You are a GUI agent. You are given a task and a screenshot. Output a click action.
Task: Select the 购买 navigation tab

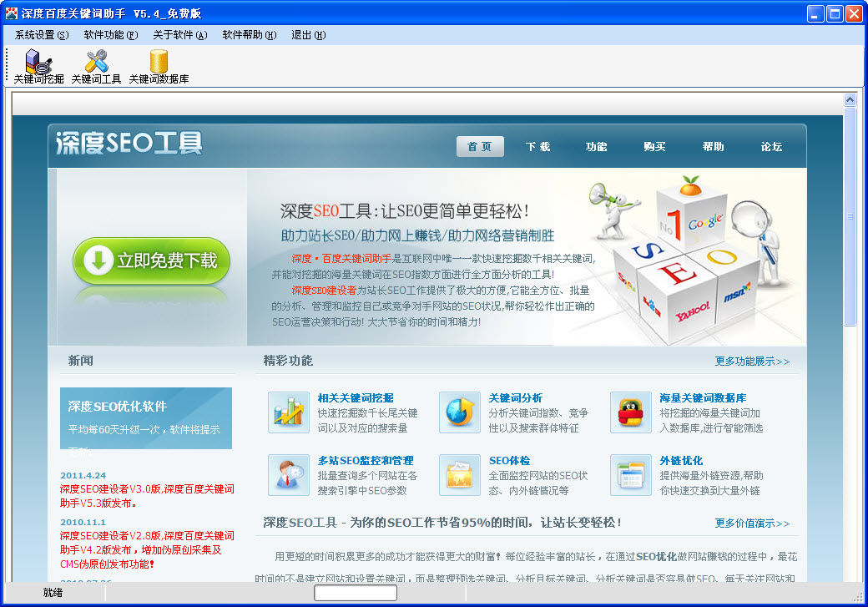point(654,147)
